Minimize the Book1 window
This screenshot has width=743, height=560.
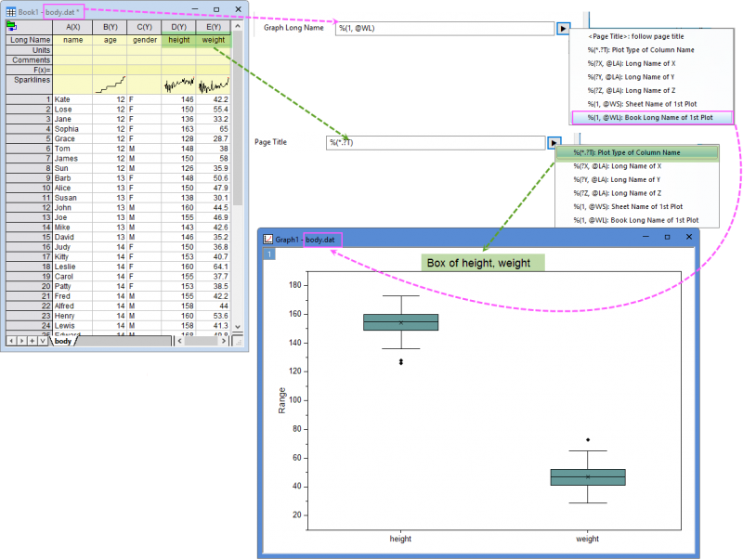195,9
